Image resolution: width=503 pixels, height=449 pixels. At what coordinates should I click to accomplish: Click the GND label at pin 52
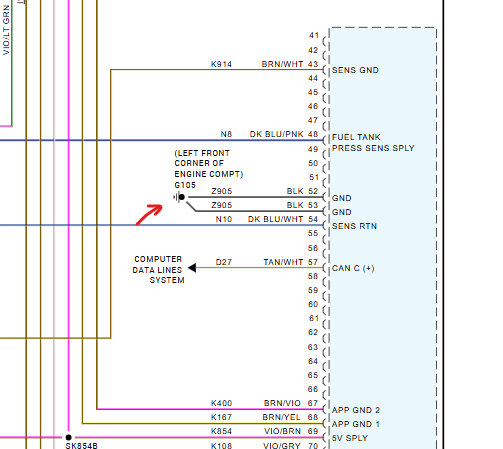[x=342, y=198]
